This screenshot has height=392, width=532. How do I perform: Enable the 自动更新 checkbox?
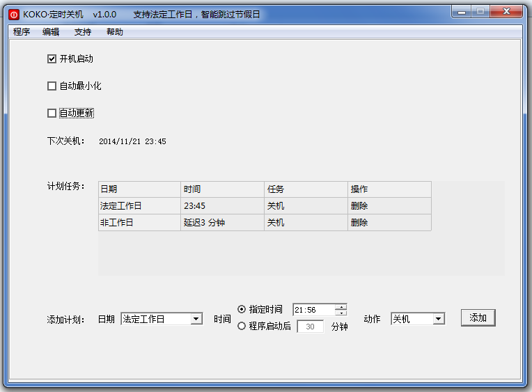tap(52, 113)
